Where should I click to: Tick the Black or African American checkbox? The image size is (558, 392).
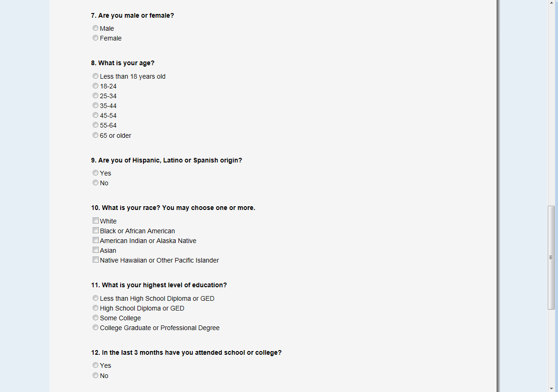click(x=95, y=230)
